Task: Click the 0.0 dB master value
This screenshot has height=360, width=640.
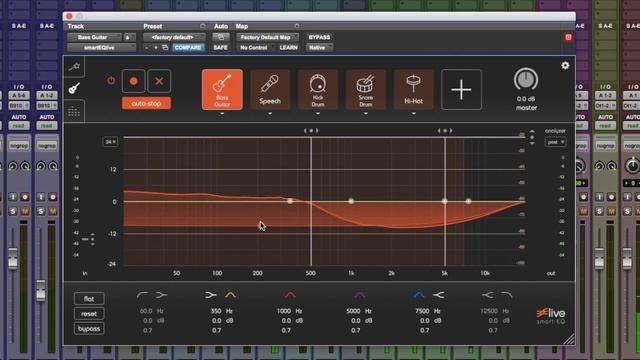Action: 526,99
